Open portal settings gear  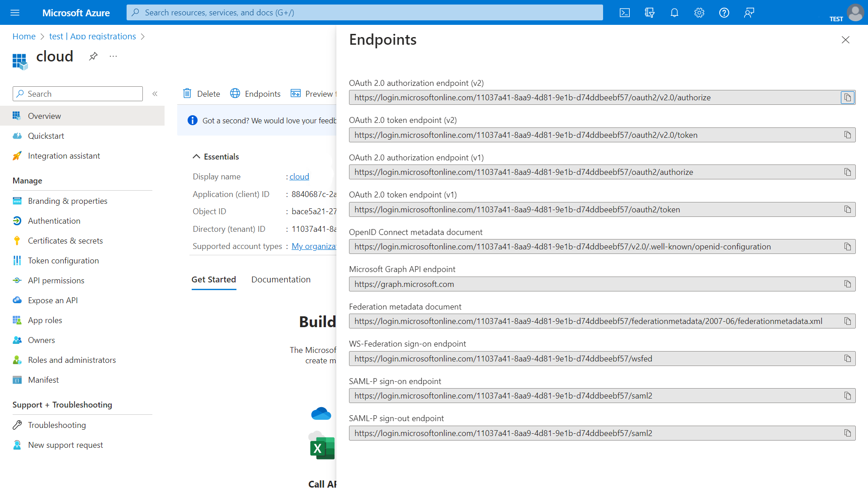pyautogui.click(x=699, y=13)
